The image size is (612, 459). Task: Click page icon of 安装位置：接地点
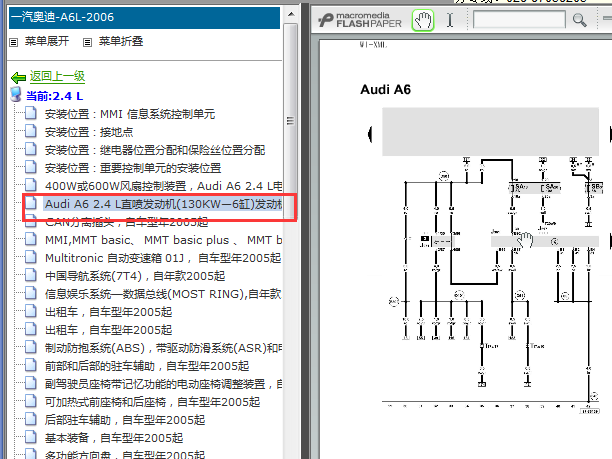point(31,131)
